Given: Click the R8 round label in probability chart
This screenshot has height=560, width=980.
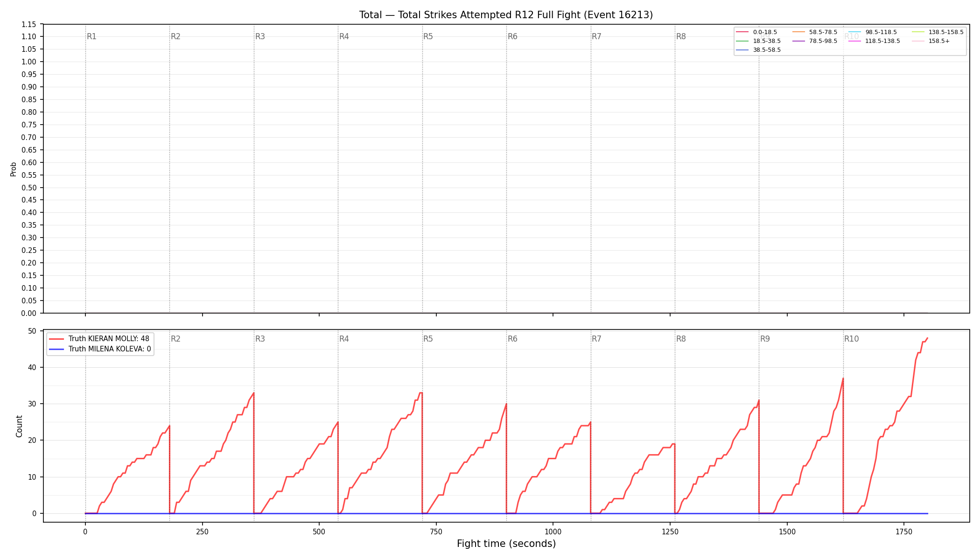Looking at the screenshot, I should 681,36.
